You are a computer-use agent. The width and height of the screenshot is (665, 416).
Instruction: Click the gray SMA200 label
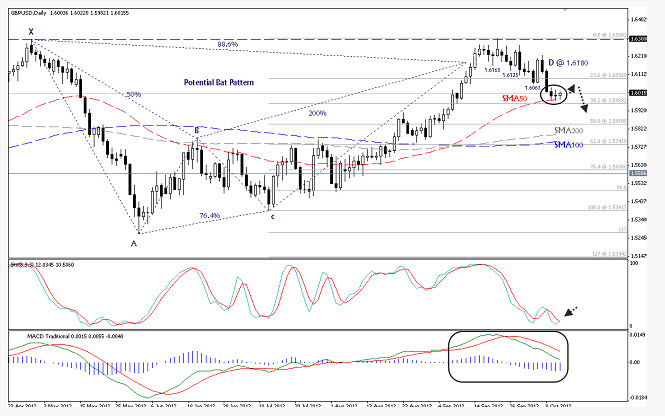click(568, 130)
